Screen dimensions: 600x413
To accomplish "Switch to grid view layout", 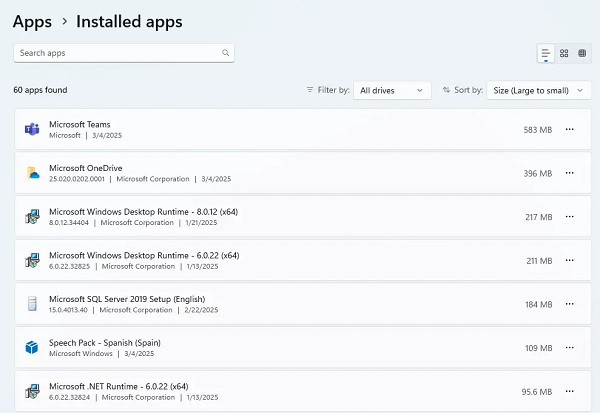I will pyautogui.click(x=564, y=53).
